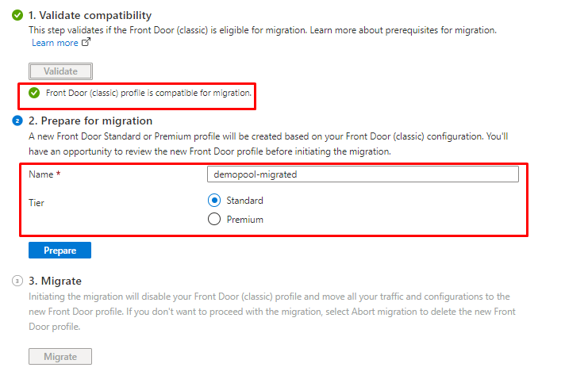Image resolution: width=588 pixels, height=379 pixels.
Task: Click the grey step 3 number icon
Action: 17,281
